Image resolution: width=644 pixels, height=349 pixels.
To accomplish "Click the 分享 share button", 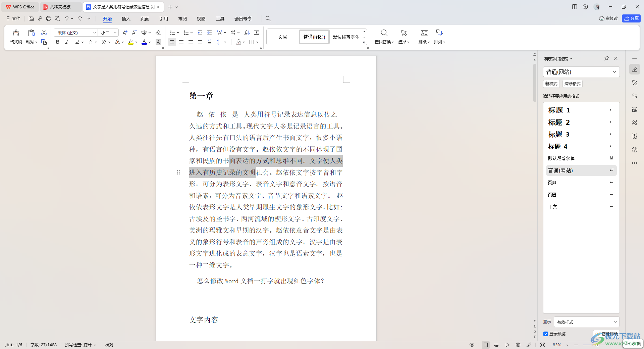I will click(631, 18).
